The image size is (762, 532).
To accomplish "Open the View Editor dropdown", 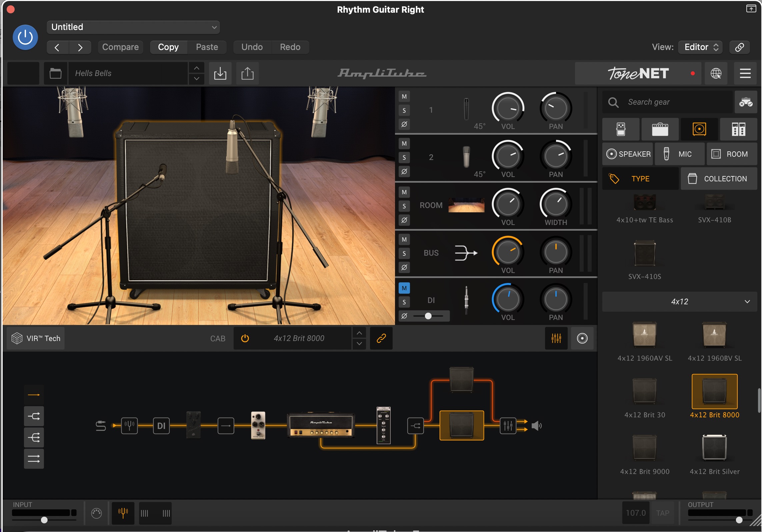I will [701, 47].
